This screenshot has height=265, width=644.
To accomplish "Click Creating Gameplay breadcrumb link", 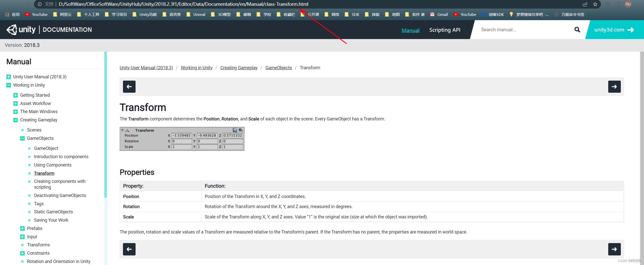I will (239, 68).
